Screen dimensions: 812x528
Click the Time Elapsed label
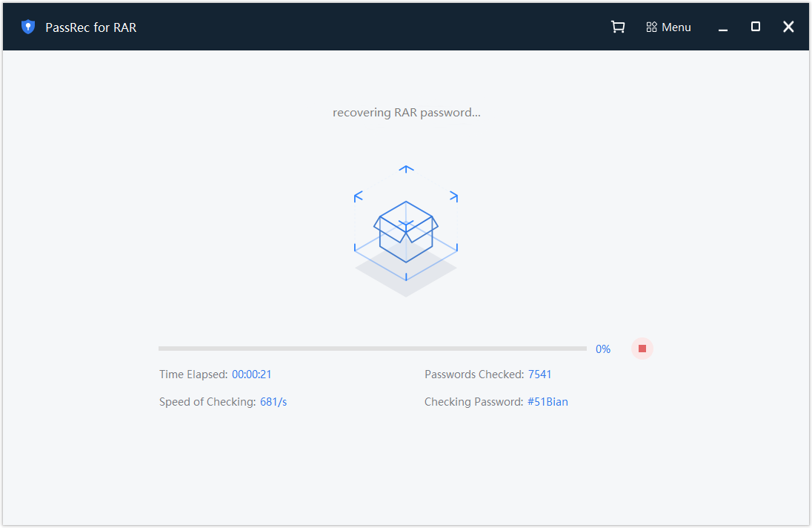click(x=193, y=374)
